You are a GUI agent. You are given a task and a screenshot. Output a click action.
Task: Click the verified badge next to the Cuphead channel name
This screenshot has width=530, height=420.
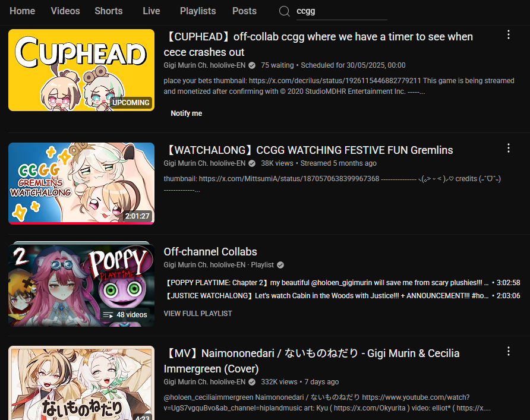252,65
